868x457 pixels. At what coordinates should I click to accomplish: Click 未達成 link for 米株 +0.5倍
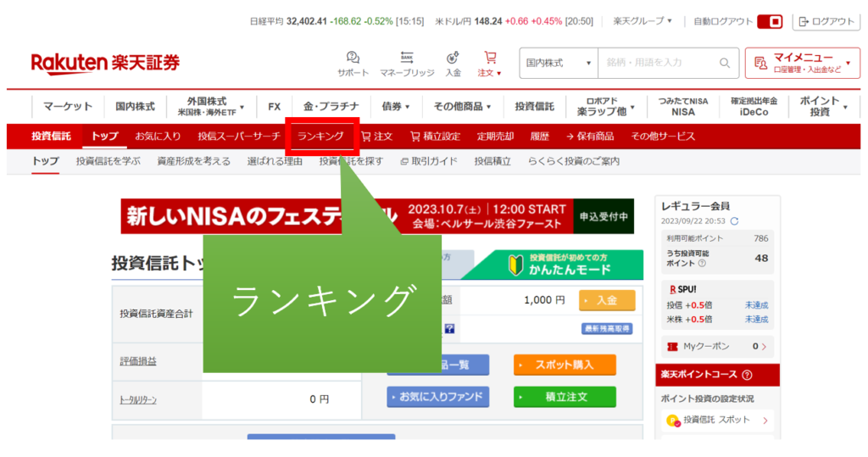pos(756,319)
